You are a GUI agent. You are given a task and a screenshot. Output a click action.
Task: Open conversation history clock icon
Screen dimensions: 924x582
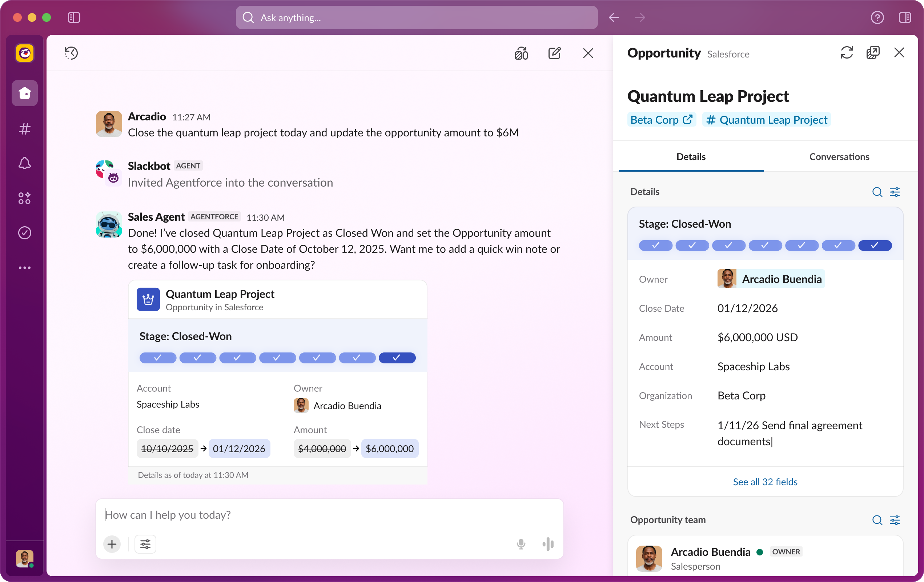71,53
